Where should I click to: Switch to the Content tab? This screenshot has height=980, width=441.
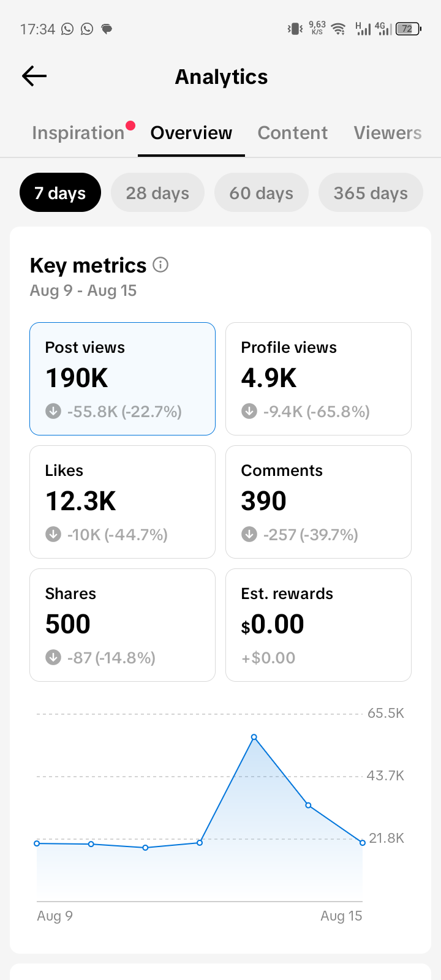293,133
